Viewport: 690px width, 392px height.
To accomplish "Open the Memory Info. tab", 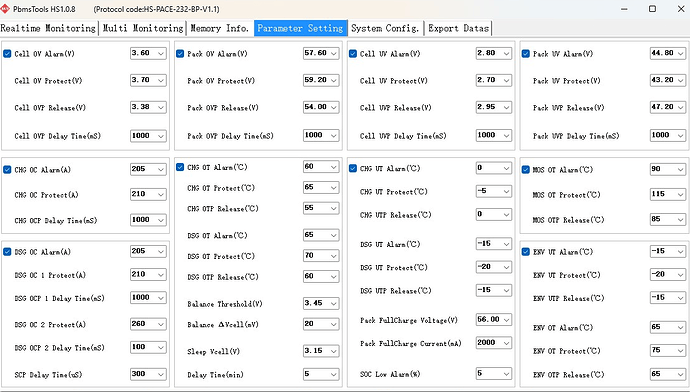I will pyautogui.click(x=220, y=28).
